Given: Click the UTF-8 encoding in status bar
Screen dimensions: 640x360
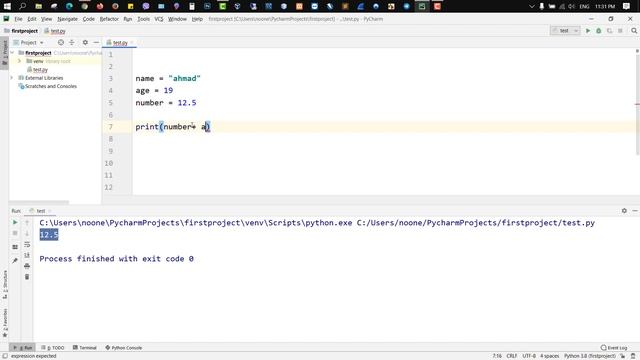Looking at the screenshot, I should click(x=529, y=356).
